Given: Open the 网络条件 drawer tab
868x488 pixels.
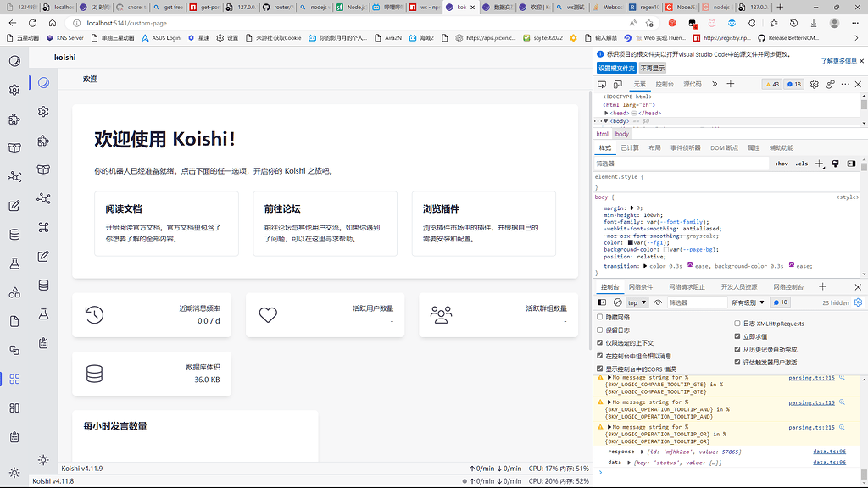Looking at the screenshot, I should 641,286.
